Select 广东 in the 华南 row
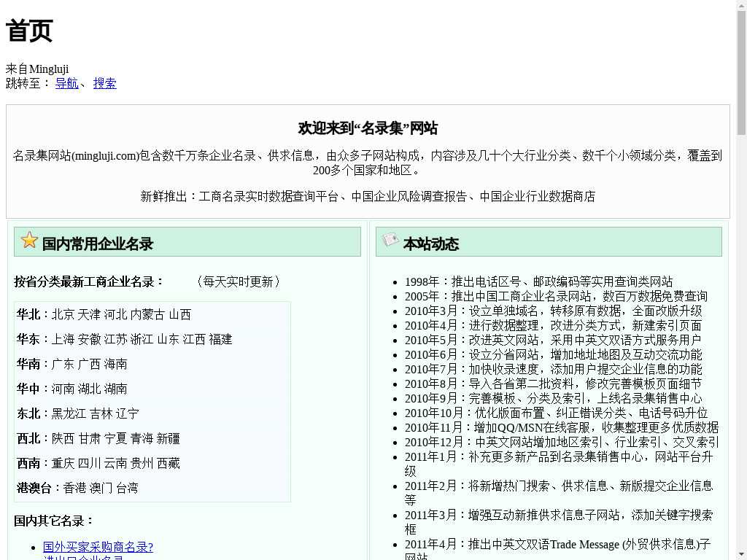The image size is (747, 560). click(x=63, y=364)
